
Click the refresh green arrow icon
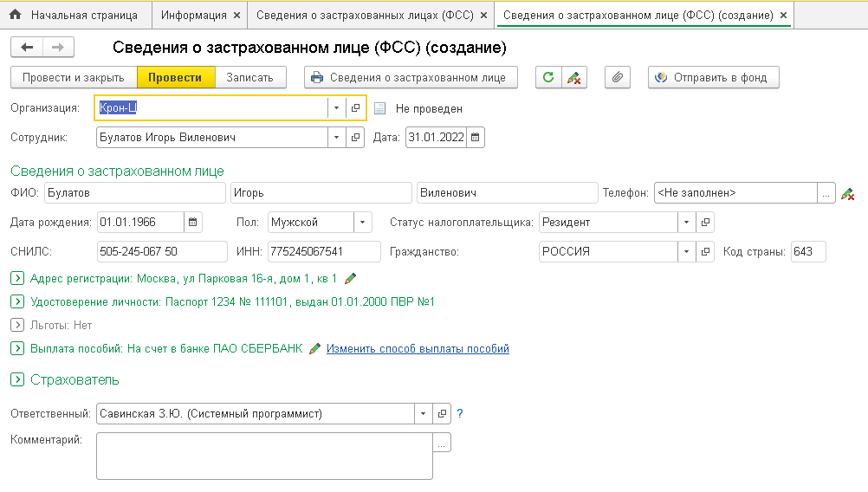(x=547, y=77)
